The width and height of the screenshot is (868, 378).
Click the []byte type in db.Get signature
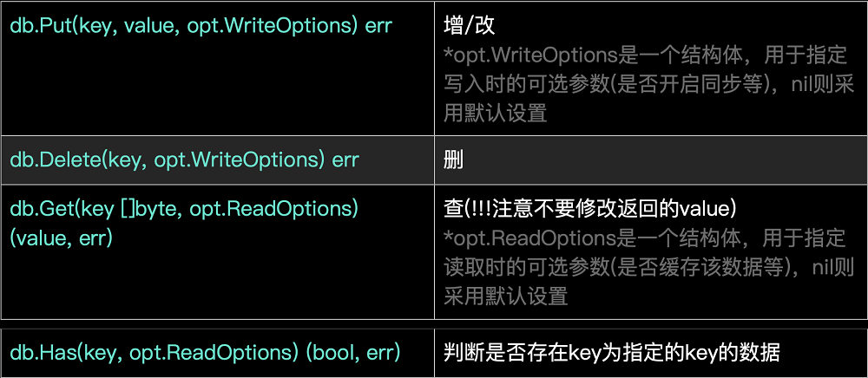[x=150, y=210]
